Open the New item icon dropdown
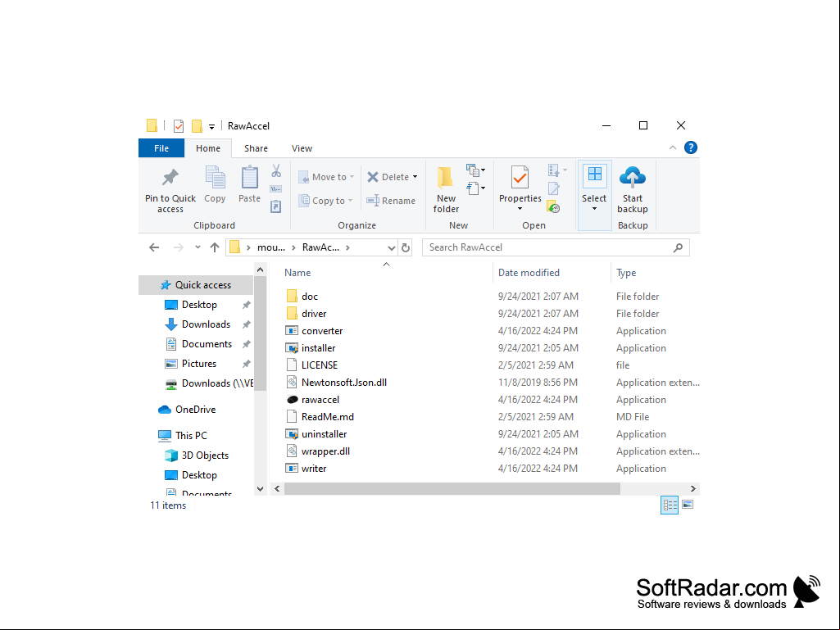 (475, 170)
